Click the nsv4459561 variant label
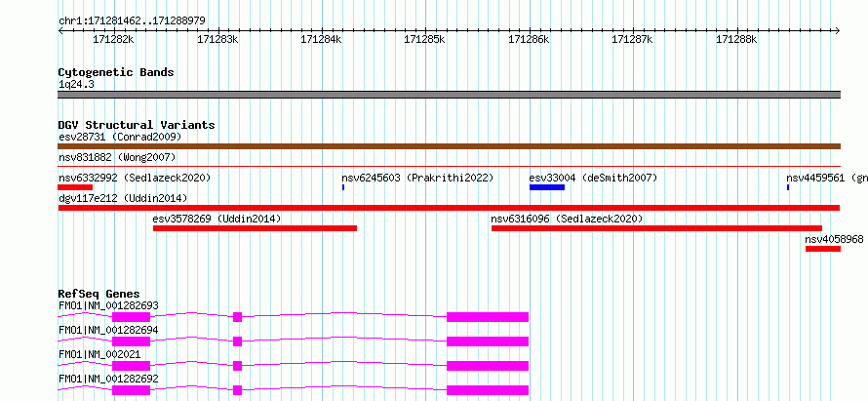868x401 pixels. [827, 178]
